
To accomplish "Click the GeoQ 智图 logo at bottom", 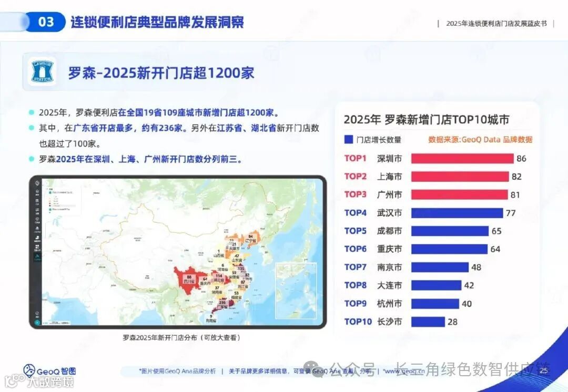I will (49, 371).
